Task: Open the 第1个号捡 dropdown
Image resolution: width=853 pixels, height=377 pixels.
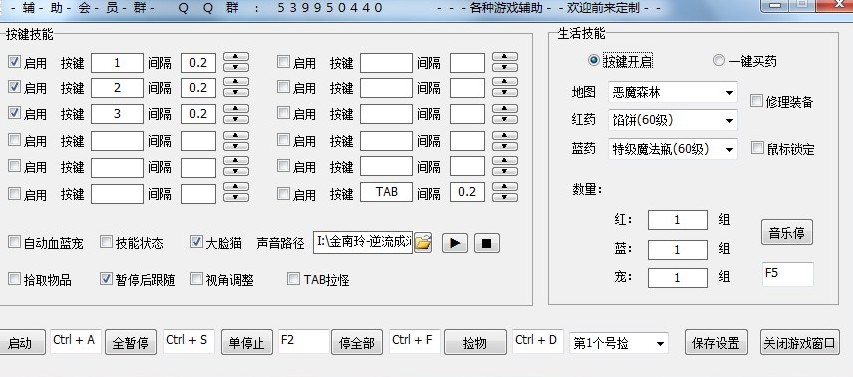Action: [619, 343]
